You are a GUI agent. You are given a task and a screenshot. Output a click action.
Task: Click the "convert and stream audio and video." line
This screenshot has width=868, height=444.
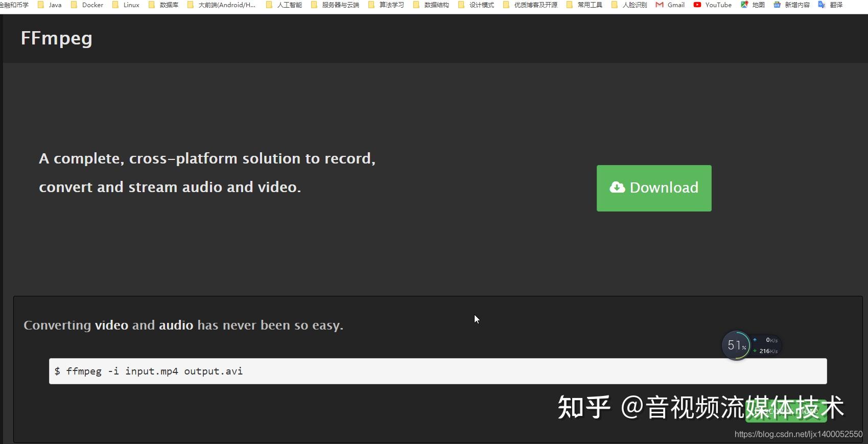click(x=170, y=188)
